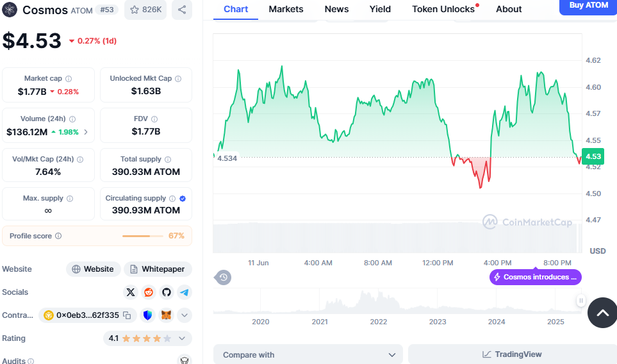The image size is (617, 364).
Task: Add token to MetaMask fox icon
Action: coord(167,315)
